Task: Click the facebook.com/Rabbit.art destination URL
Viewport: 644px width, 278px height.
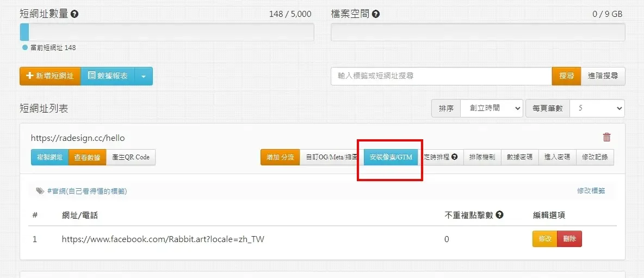Action: tap(163, 239)
